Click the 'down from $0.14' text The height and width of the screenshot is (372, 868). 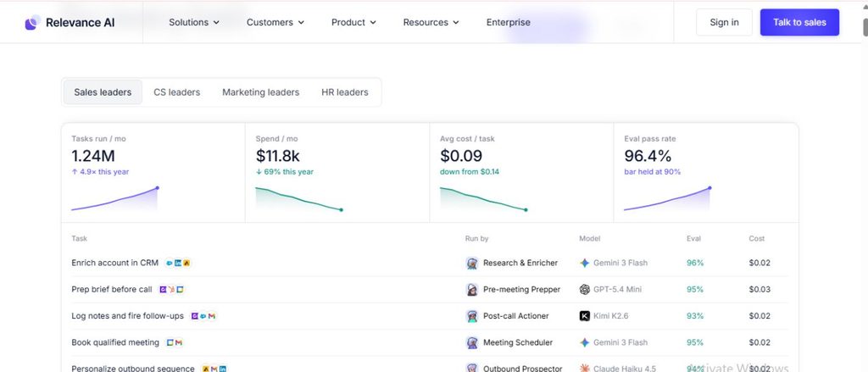click(470, 172)
